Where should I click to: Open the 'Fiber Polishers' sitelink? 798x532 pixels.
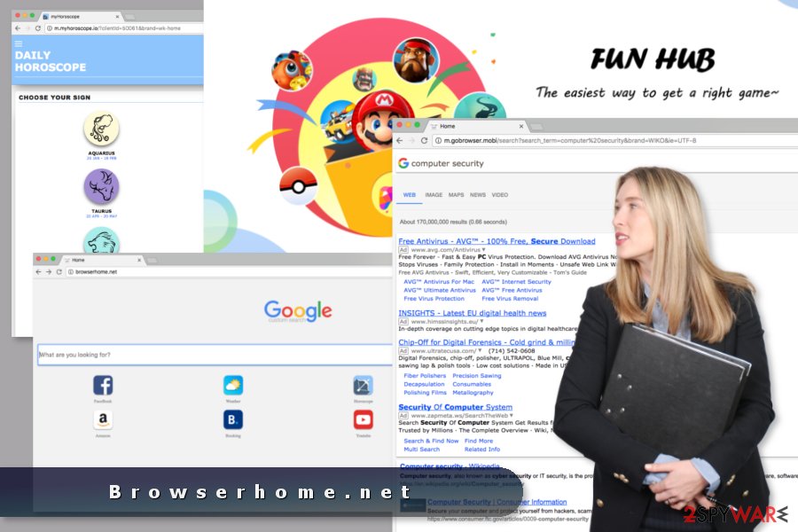[x=425, y=376]
